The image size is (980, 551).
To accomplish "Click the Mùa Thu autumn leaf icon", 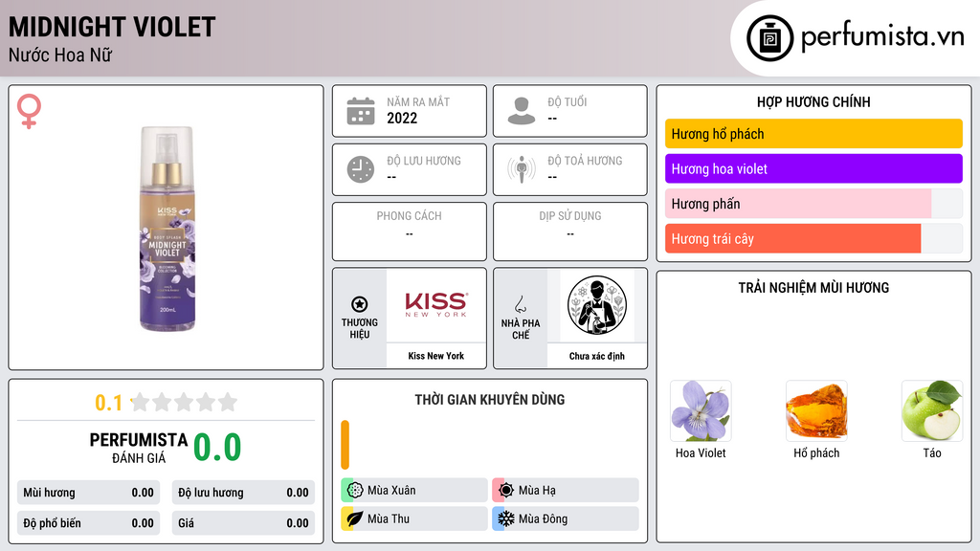I will click(x=355, y=518).
